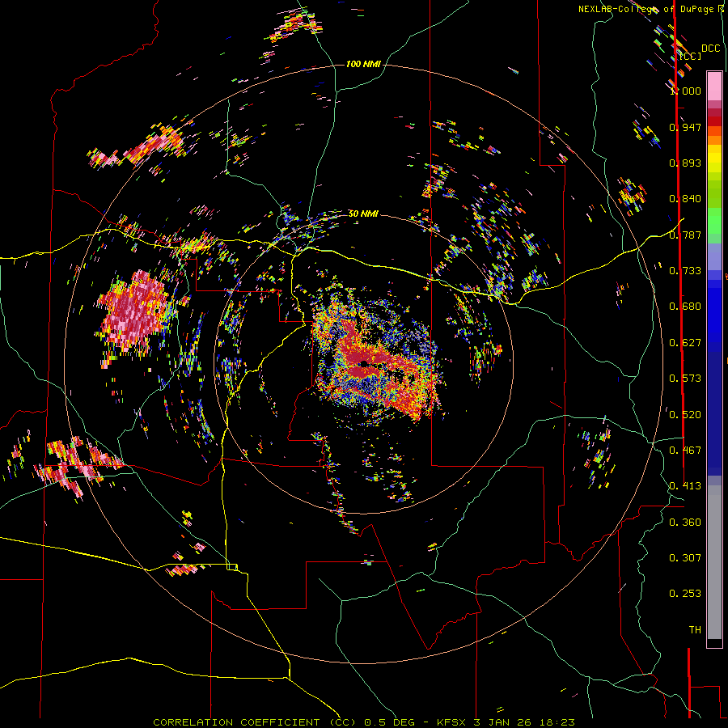Select the 0.627 scale value
The height and width of the screenshot is (728, 728).
[x=685, y=343]
